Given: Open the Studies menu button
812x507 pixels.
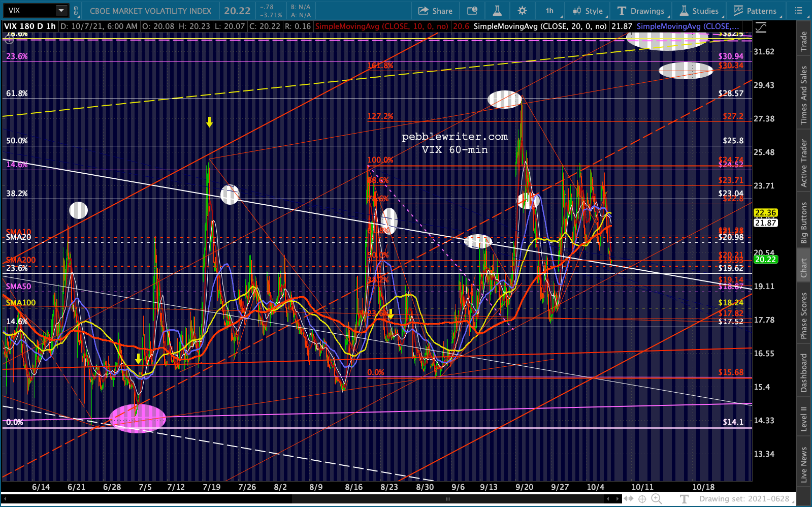Looking at the screenshot, I should point(699,11).
